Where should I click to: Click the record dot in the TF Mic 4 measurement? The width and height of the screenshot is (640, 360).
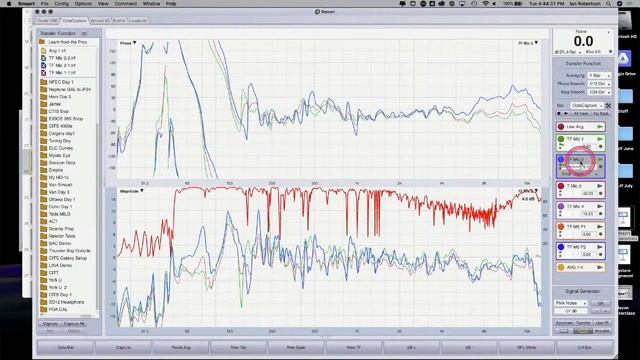point(600,214)
